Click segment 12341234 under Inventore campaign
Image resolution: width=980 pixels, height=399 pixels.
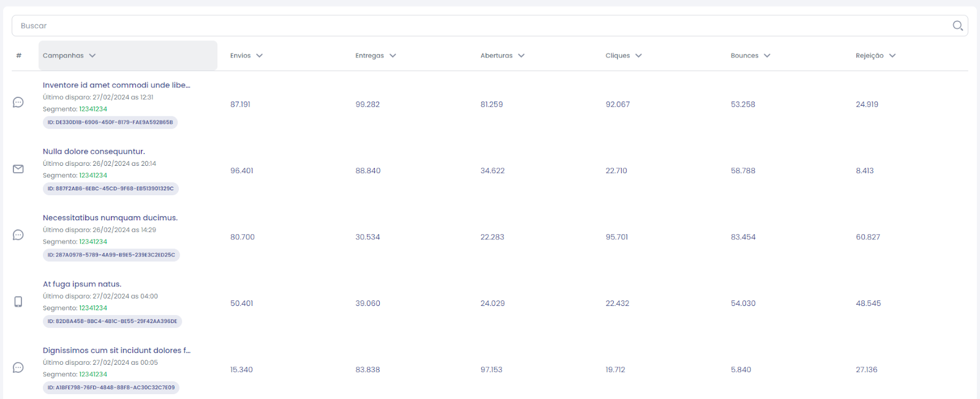[93, 109]
